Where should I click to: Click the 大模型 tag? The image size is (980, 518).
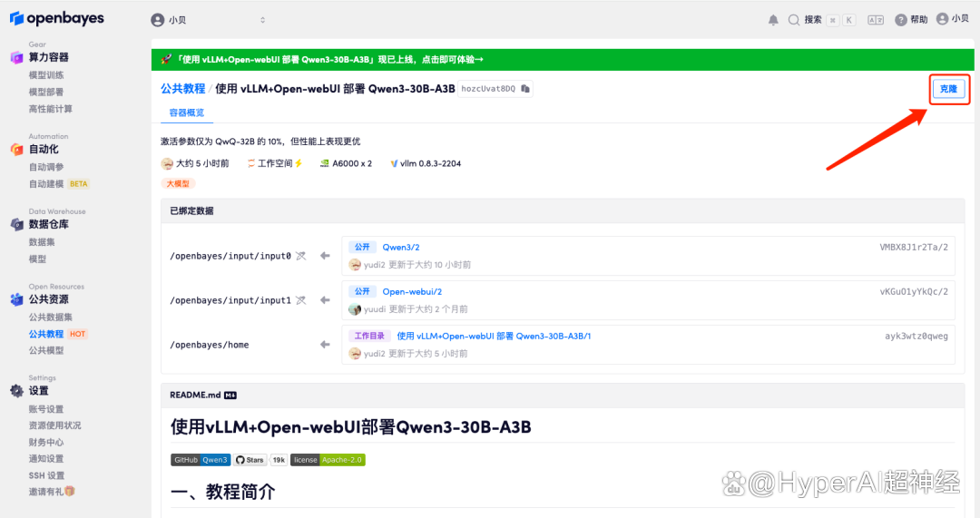pyautogui.click(x=178, y=184)
